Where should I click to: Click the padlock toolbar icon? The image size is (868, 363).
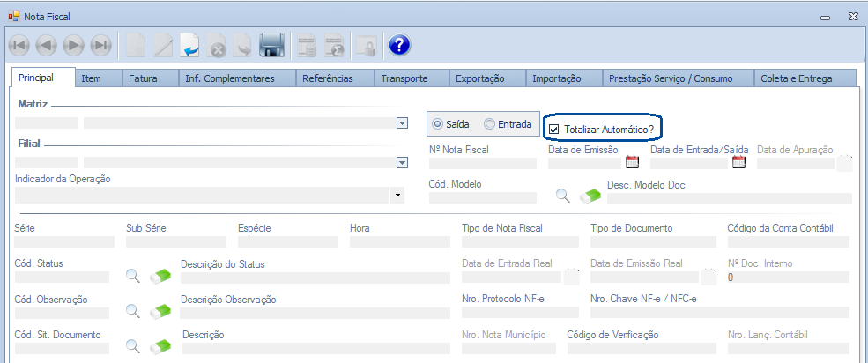click(x=366, y=46)
